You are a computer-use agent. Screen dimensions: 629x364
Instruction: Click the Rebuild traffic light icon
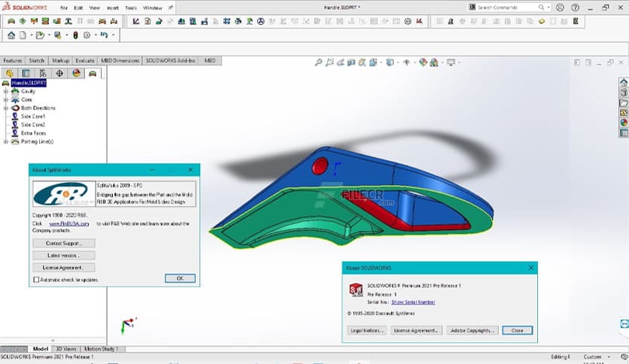pyautogui.click(x=75, y=35)
